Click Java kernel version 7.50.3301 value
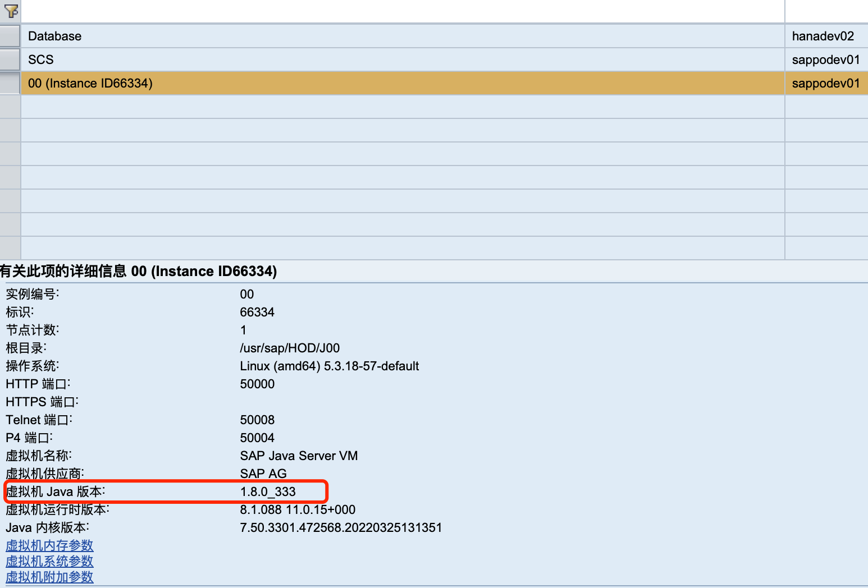Viewport: 868px width, 588px height. click(341, 527)
